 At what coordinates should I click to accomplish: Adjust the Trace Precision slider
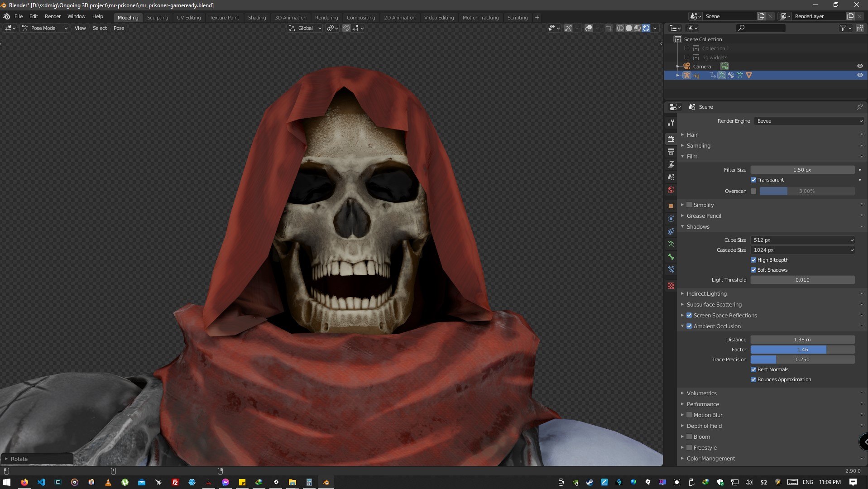(x=803, y=360)
